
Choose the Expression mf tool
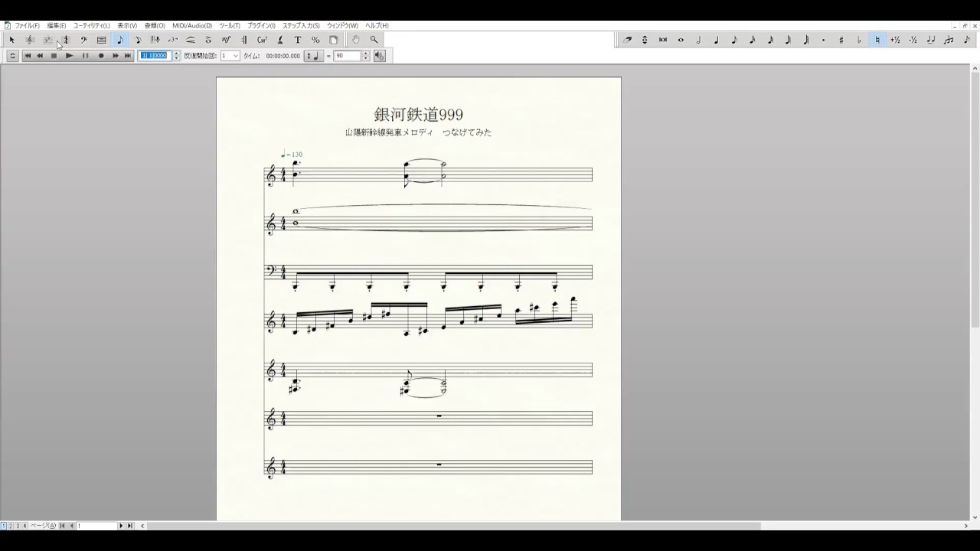226,40
